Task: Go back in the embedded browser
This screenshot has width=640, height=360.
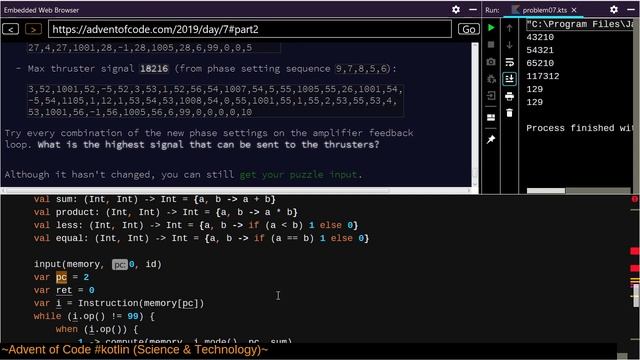Action: point(11,29)
